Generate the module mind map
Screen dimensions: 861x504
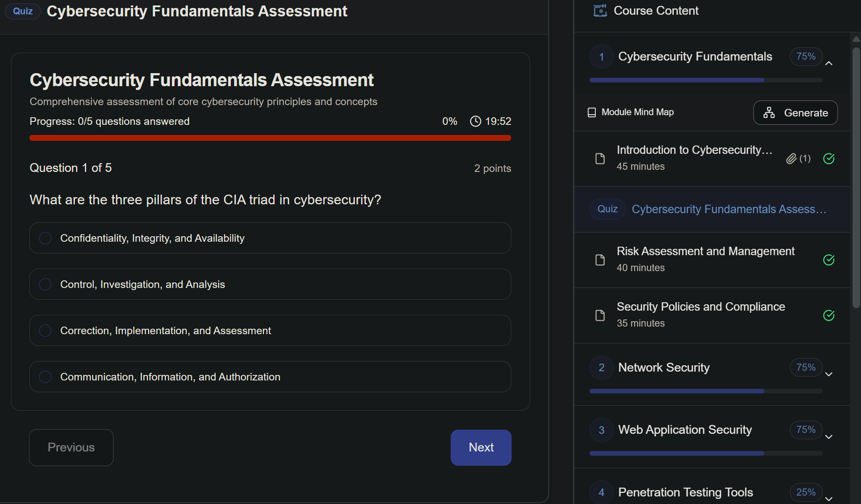point(795,113)
